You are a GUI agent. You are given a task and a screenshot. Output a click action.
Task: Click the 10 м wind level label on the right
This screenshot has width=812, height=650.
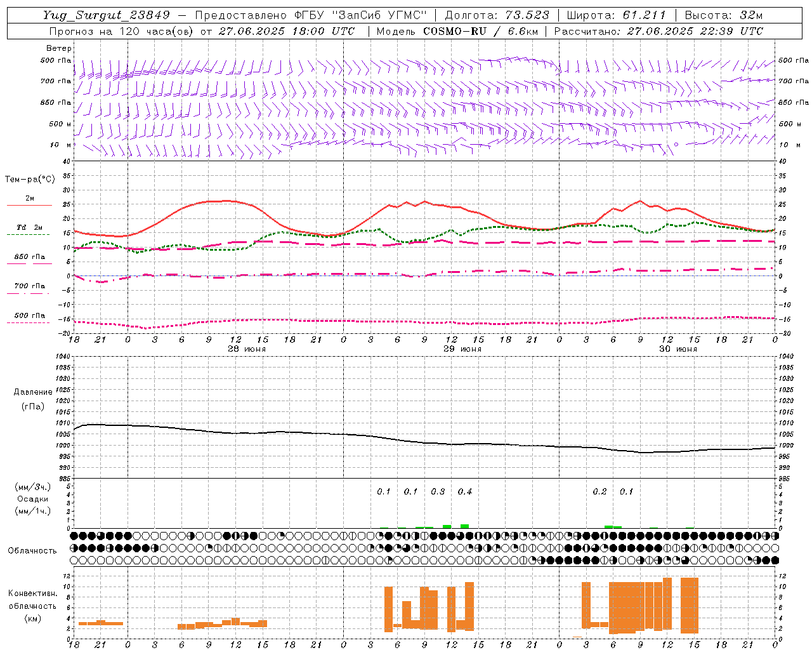click(789, 145)
